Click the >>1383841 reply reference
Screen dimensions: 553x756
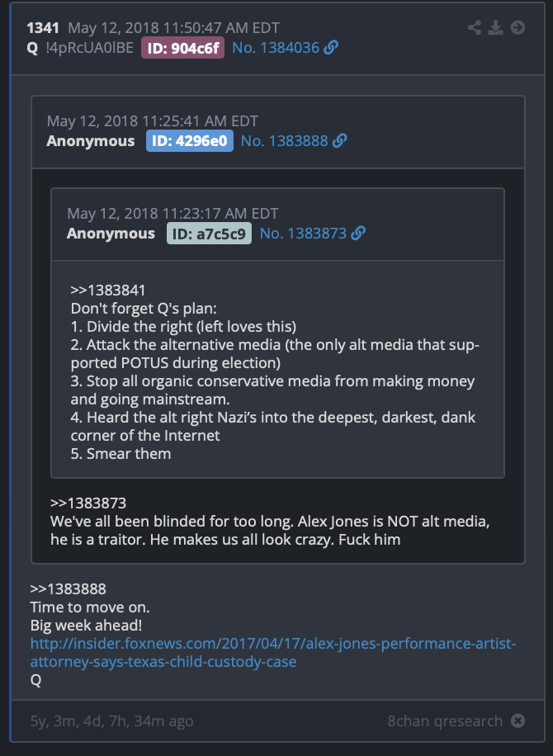(108, 291)
